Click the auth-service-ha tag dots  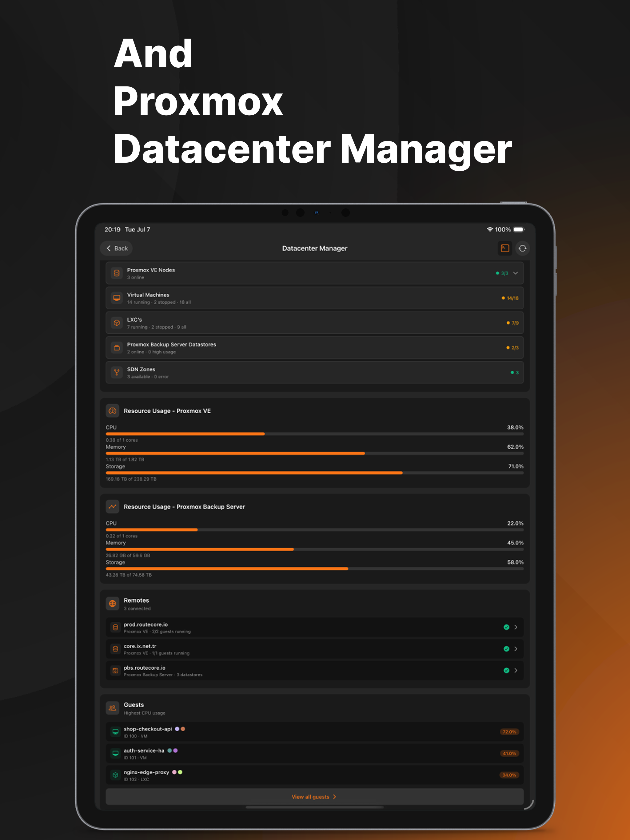pyautogui.click(x=173, y=751)
